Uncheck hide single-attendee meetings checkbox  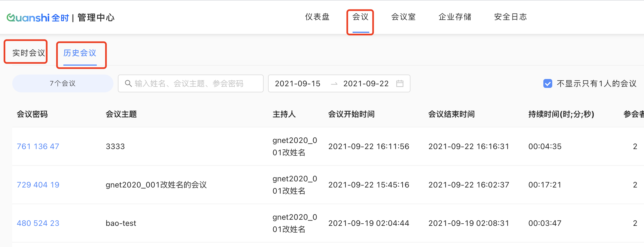[548, 83]
